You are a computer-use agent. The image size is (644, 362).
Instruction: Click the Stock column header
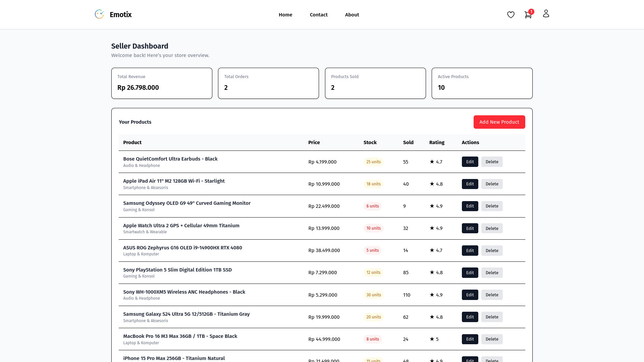pos(370,142)
